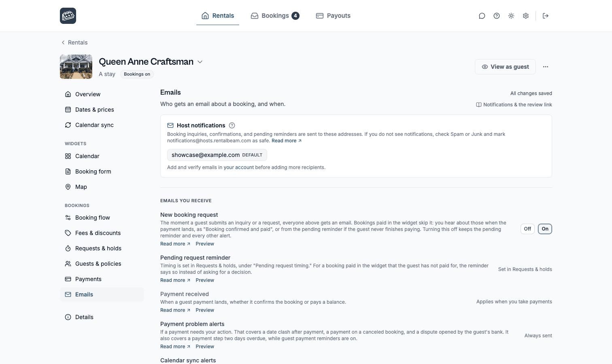Click the Queen Anne Craftsman house thumbnail
612x364 pixels.
click(76, 67)
